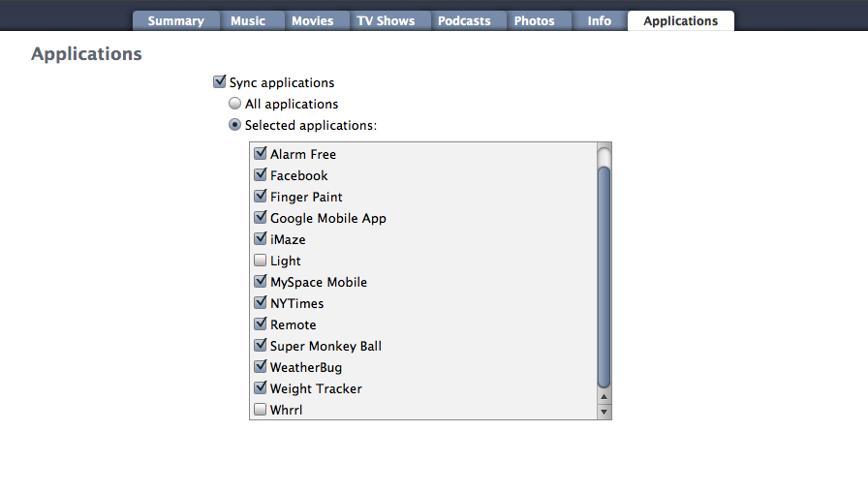Uncheck the Weight Tracker checkbox
This screenshot has height=493, width=868.
[x=261, y=387]
